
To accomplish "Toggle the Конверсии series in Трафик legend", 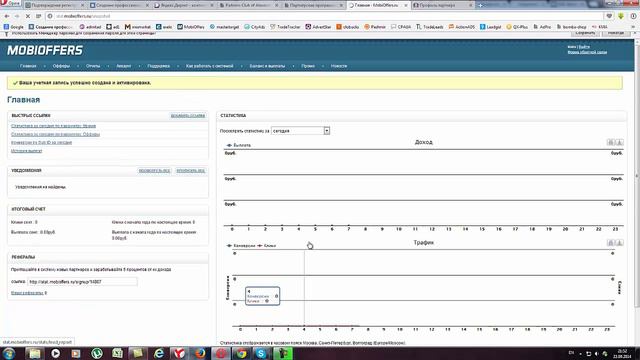I will (x=241, y=246).
